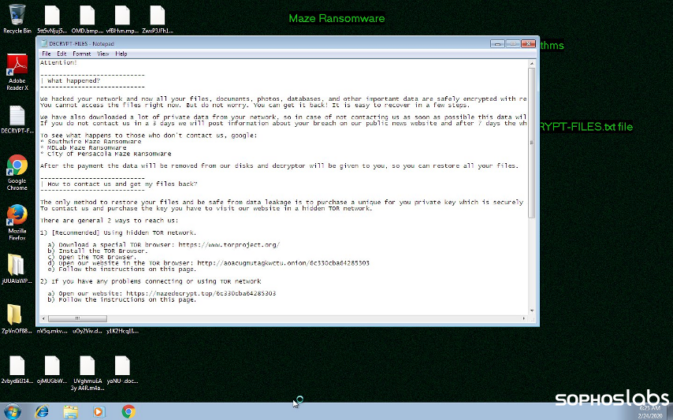Launch Google Chrome from desktop shortcut

point(16,168)
